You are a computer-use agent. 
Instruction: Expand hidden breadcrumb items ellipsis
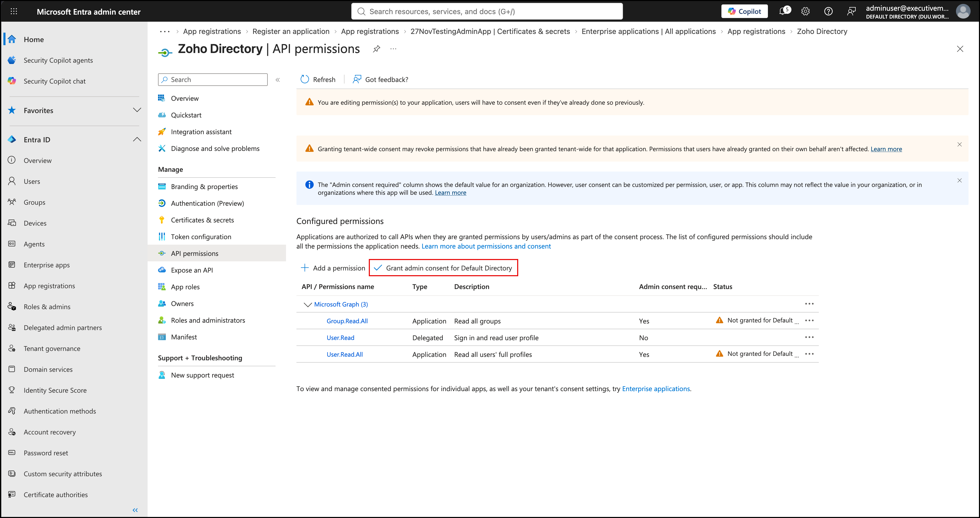pyautogui.click(x=165, y=32)
